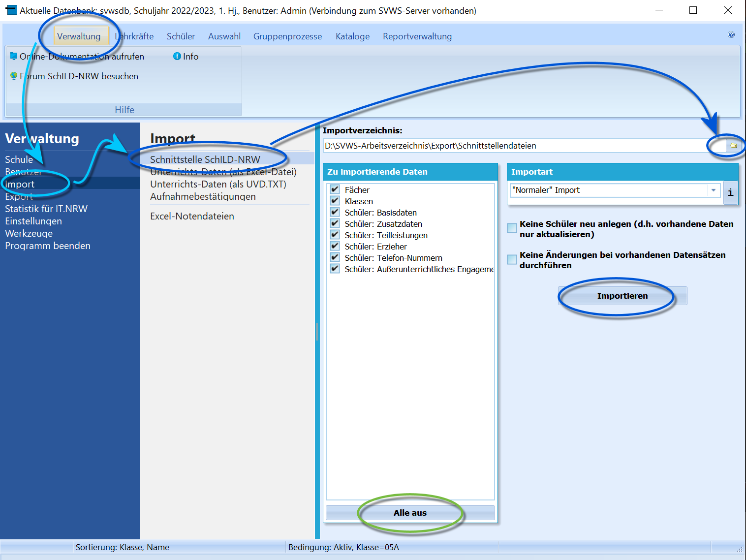Click the window resize grip in status bar
This screenshot has height=560, width=746.
pos(740,549)
